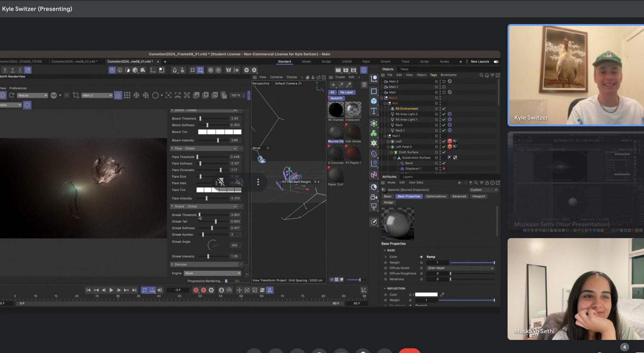Click the RenderView settings gear icon
Viewport: 644px width, 353px height.
pyautogui.click(x=27, y=105)
